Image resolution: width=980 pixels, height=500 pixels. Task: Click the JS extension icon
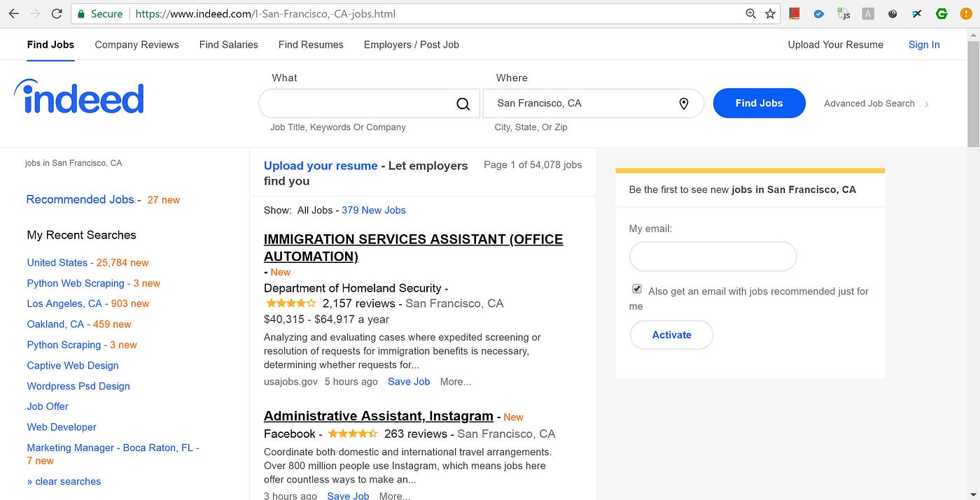click(x=843, y=13)
